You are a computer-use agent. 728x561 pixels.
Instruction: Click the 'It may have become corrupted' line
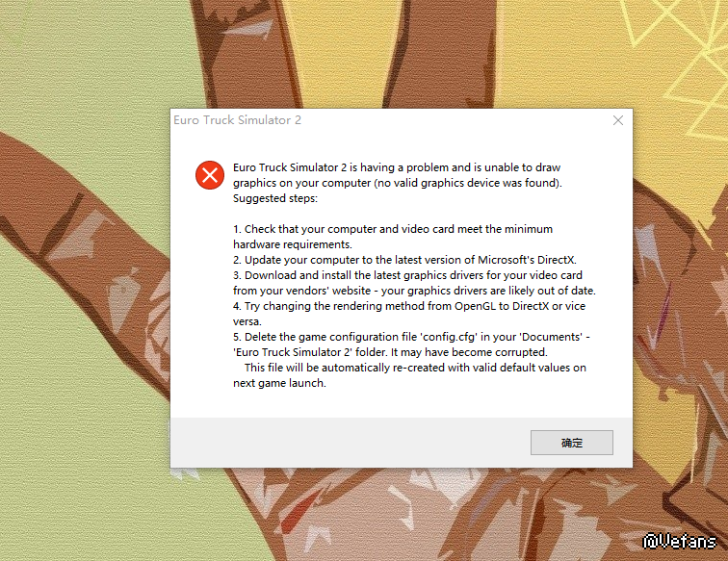(x=469, y=352)
